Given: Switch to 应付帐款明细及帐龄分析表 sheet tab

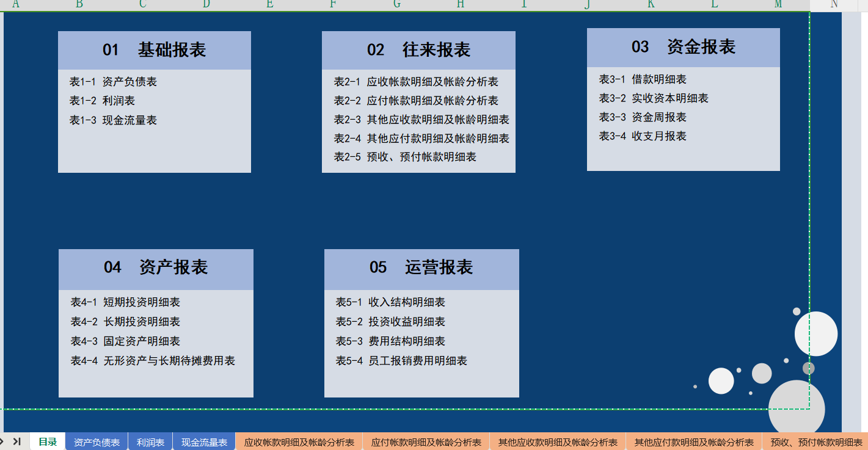Looking at the screenshot, I should 426,442.
